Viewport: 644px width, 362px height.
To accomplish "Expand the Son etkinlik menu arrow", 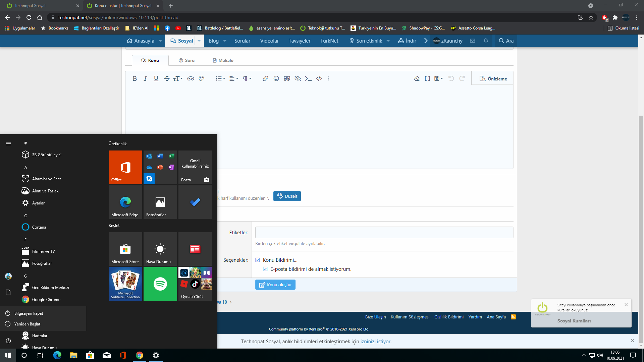I will [388, 41].
